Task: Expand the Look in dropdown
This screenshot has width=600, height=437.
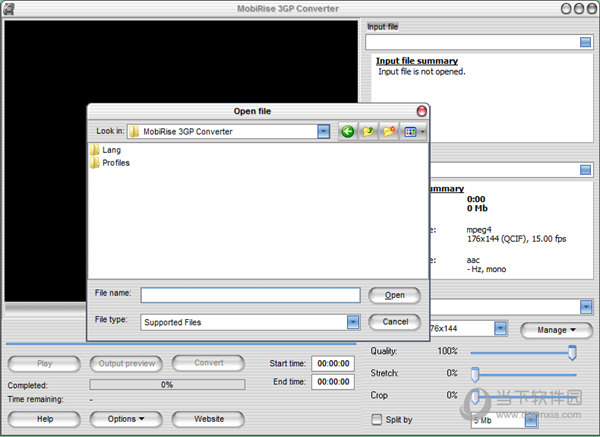Action: [323, 132]
